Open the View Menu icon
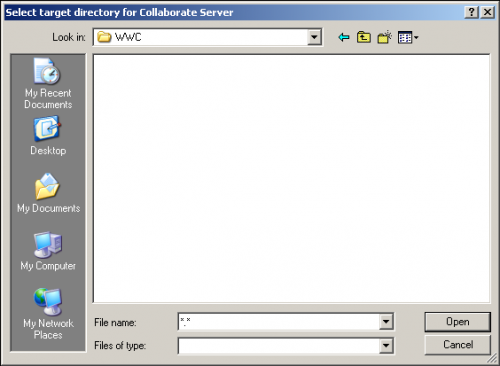 click(x=408, y=37)
